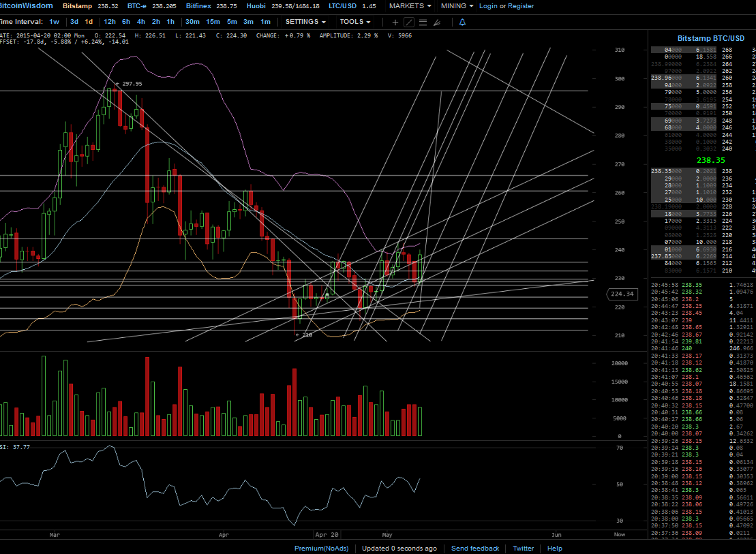Viewport: 756px width, 554px height.
Task: Click the Mar label on time axis
Action: pos(55,535)
